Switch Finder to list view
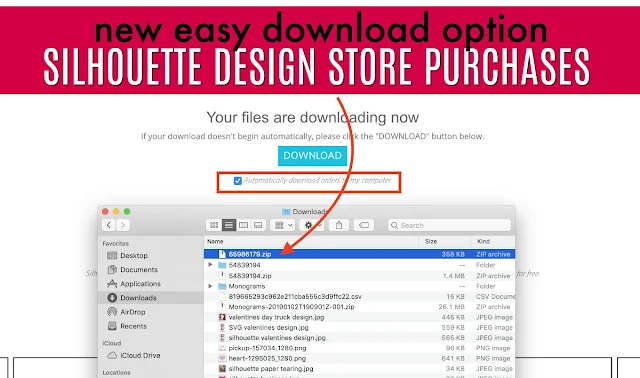 (x=229, y=225)
